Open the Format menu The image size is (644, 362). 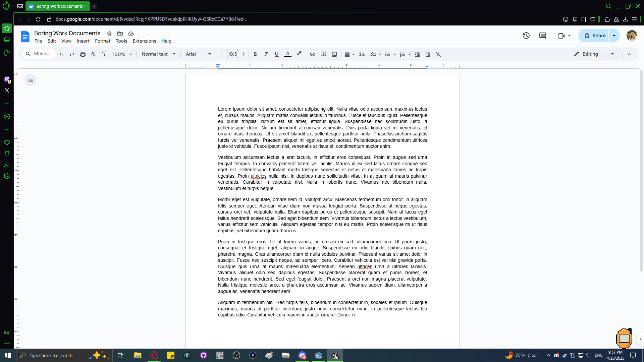102,41
